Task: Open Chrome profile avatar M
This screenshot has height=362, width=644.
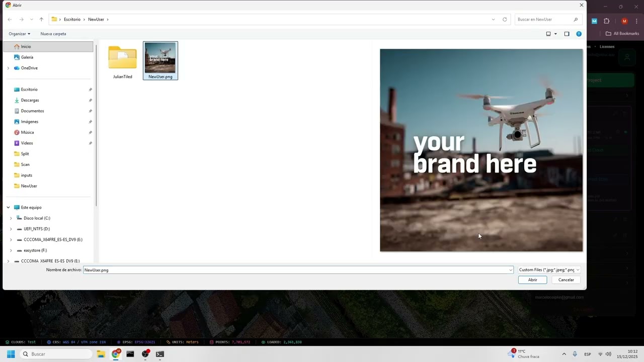Action: click(x=624, y=21)
